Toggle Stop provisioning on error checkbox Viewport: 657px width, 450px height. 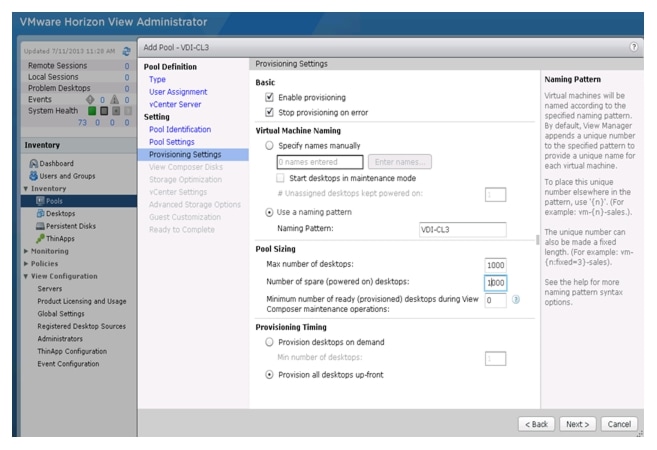tap(269, 112)
